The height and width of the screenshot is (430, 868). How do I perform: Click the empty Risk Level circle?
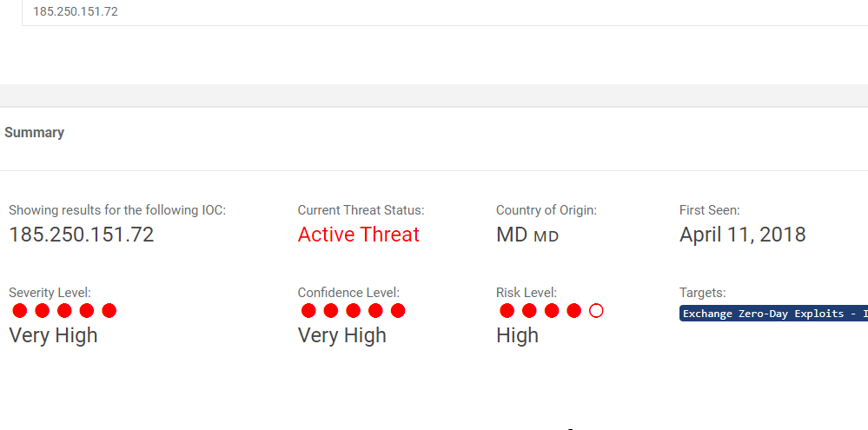pos(596,311)
